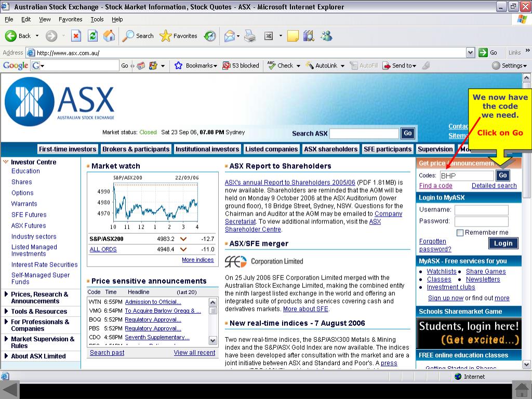
Task: Click the spell Check icon
Action: pyautogui.click(x=271, y=65)
